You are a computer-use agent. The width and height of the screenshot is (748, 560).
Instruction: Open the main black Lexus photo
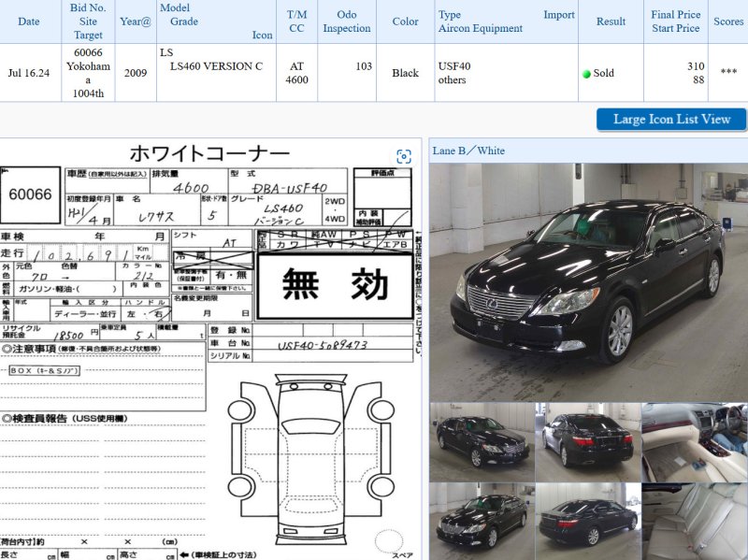[588, 281]
